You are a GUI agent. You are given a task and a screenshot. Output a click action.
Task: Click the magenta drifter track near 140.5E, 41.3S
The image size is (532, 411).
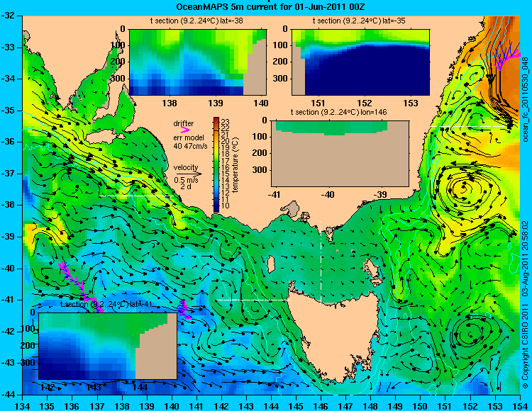(184, 310)
